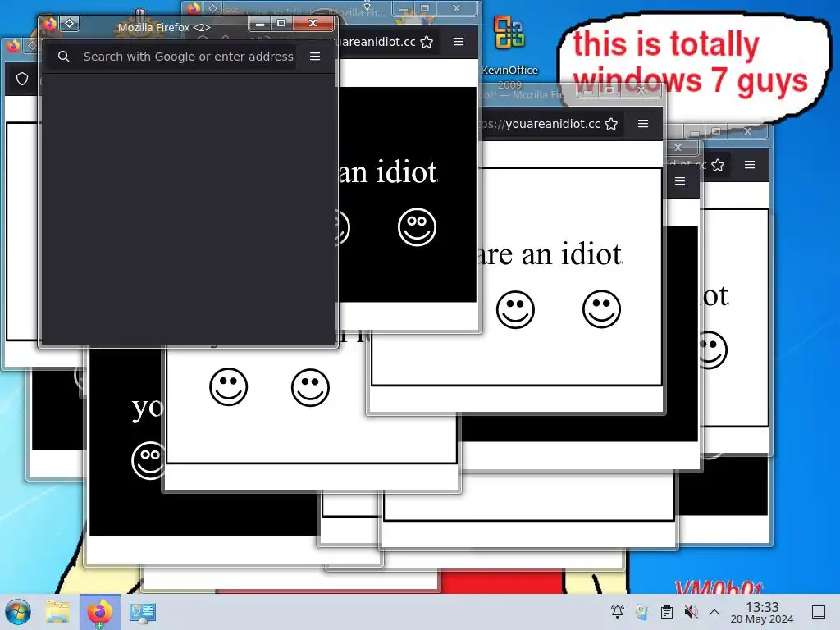
Task: Expand hidden tray icons with the up chevron
Action: (x=714, y=612)
